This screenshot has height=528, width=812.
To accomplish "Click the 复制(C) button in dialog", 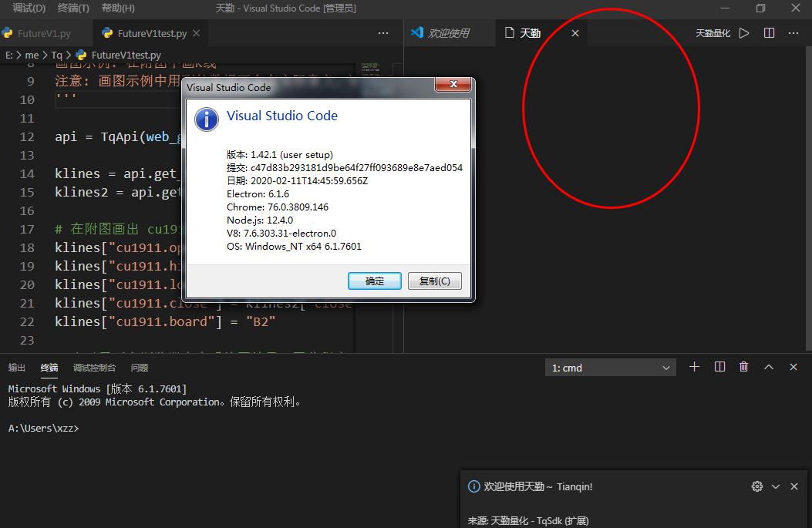I will [x=434, y=281].
